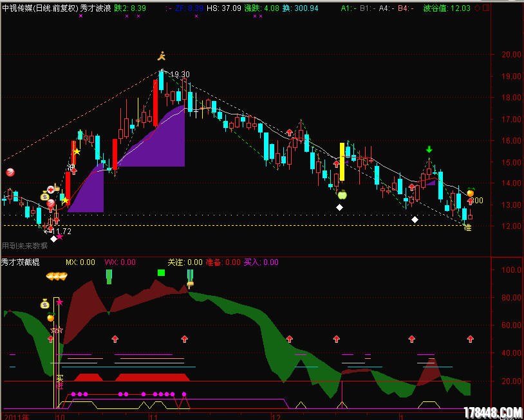Click the small orange icon in the lower panel
Image resolution: width=524 pixels, height=420 pixels.
pyautogui.click(x=51, y=317)
